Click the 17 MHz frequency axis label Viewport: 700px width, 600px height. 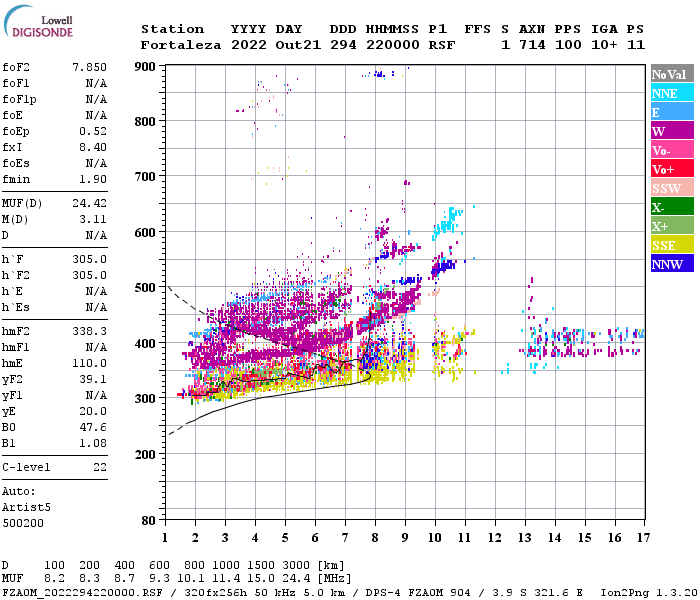643,538
